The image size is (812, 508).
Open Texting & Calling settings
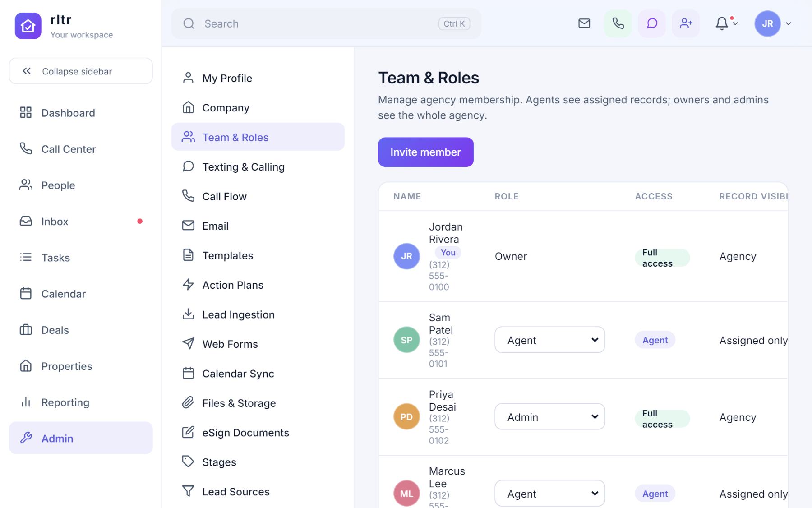(258, 166)
